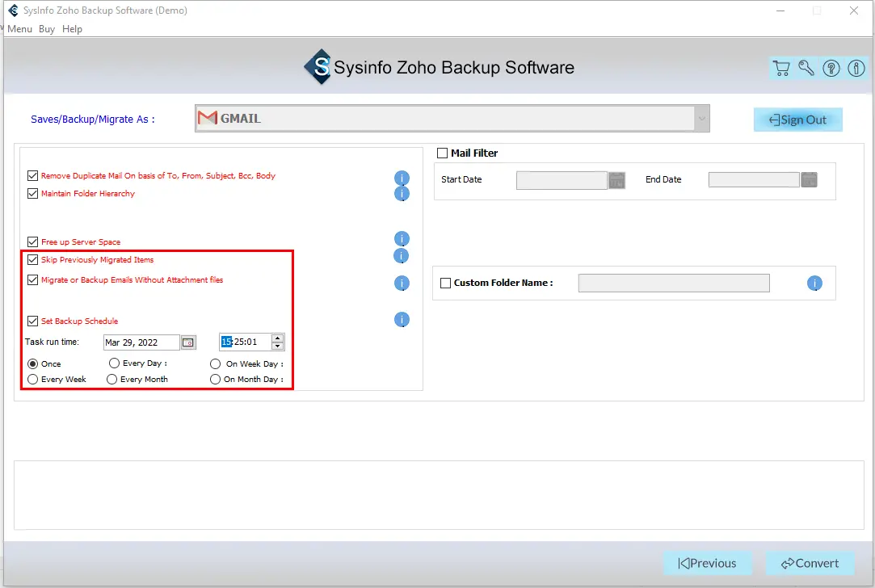The width and height of the screenshot is (875, 588).
Task: Go back with Previous button
Action: pos(707,564)
